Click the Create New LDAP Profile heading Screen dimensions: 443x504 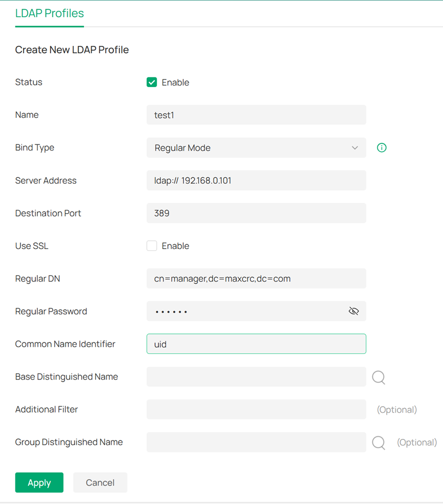click(72, 50)
